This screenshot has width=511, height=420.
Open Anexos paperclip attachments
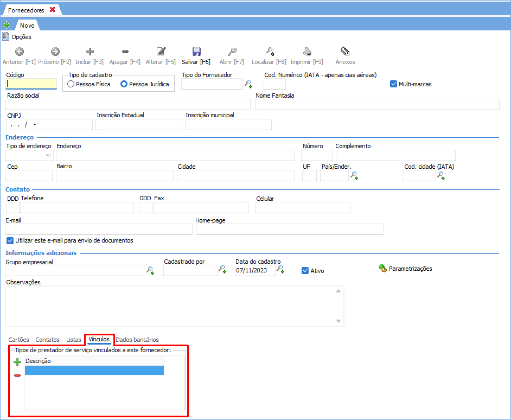coord(345,51)
